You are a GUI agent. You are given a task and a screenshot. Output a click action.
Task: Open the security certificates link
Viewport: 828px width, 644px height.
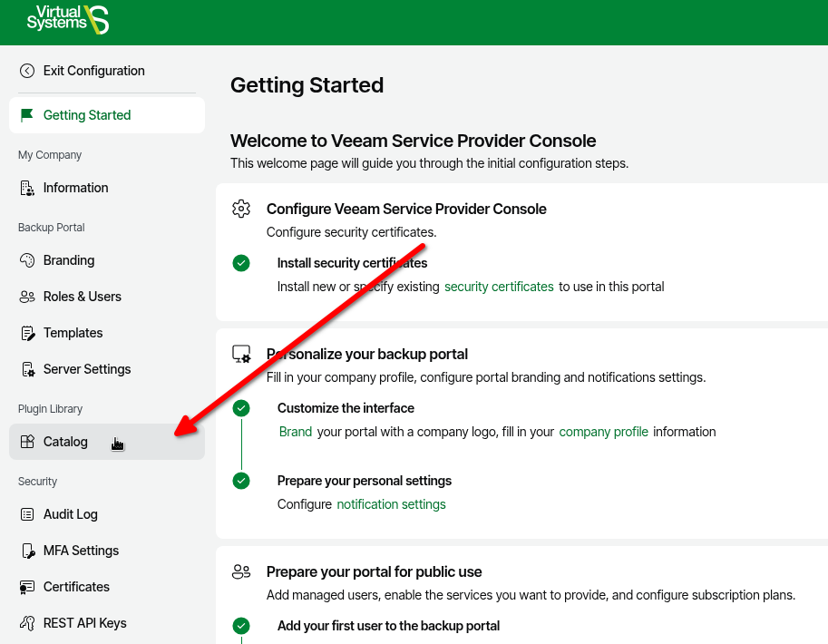pos(499,287)
